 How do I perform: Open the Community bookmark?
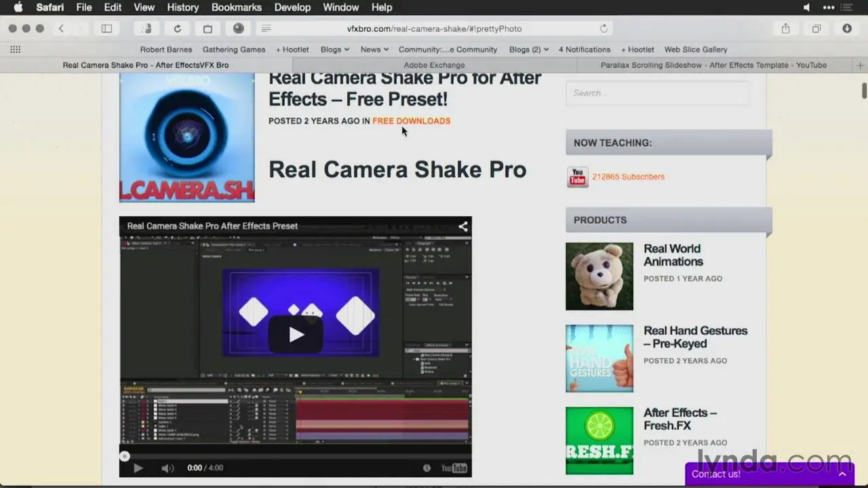point(448,49)
